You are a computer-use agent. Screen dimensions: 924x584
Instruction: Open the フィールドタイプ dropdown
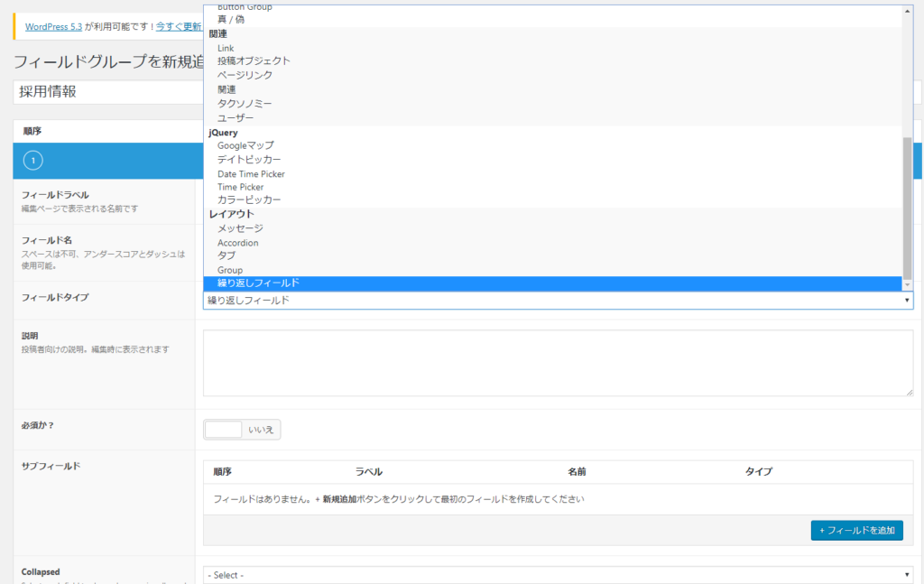click(558, 301)
